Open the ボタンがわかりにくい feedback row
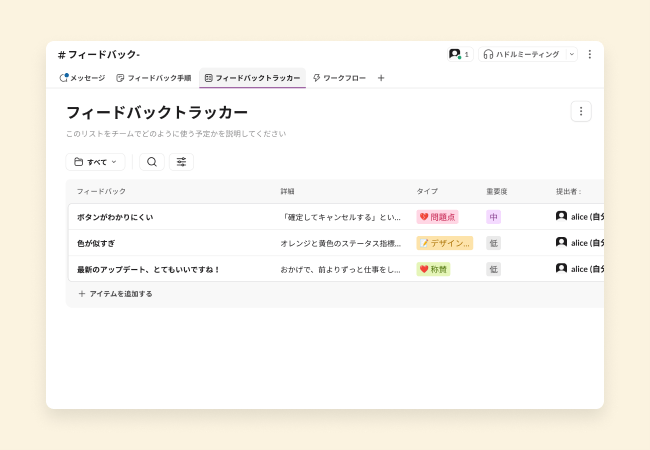Viewport: 650px width, 450px height. (x=115, y=217)
